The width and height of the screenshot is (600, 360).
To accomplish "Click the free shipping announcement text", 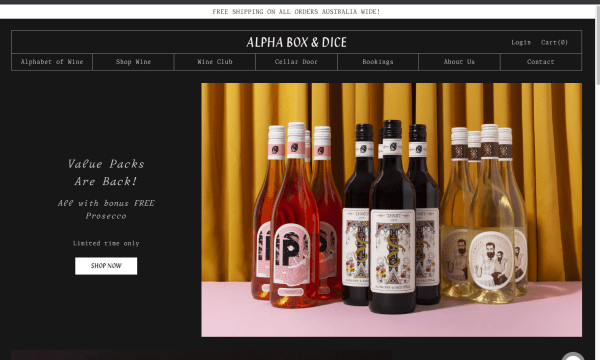I will 296,11.
